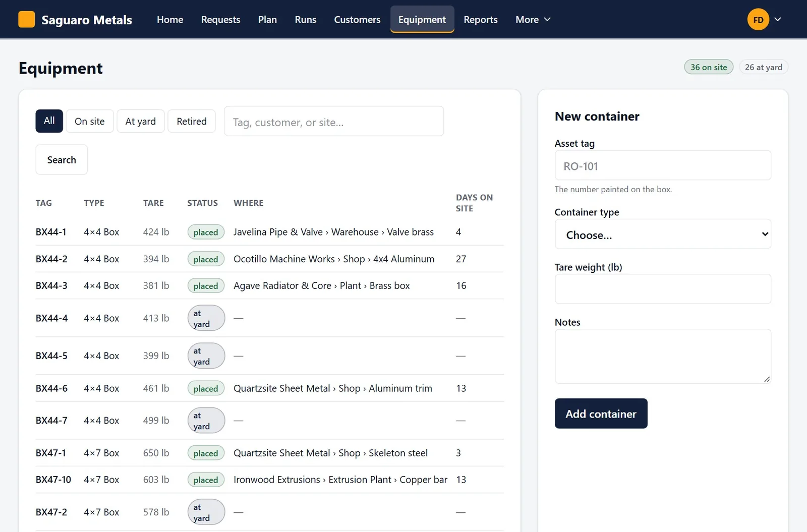Click the Tare weight input field
The height and width of the screenshot is (532, 807).
point(663,289)
